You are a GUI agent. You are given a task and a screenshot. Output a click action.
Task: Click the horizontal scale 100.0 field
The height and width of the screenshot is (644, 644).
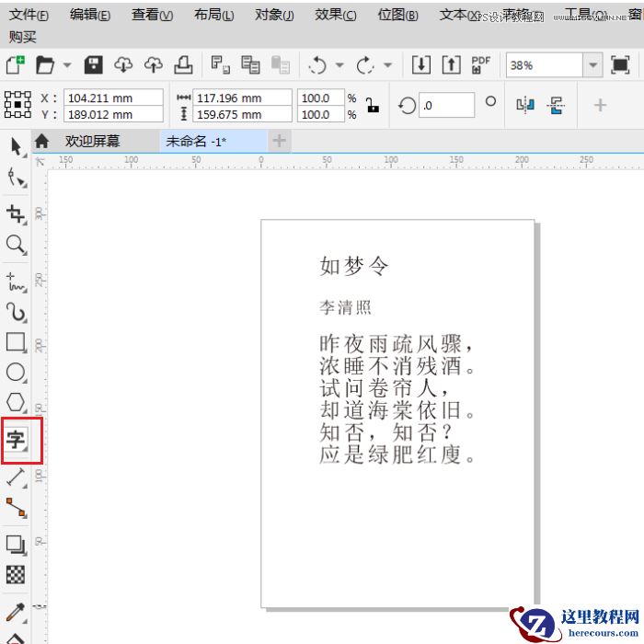click(x=321, y=98)
